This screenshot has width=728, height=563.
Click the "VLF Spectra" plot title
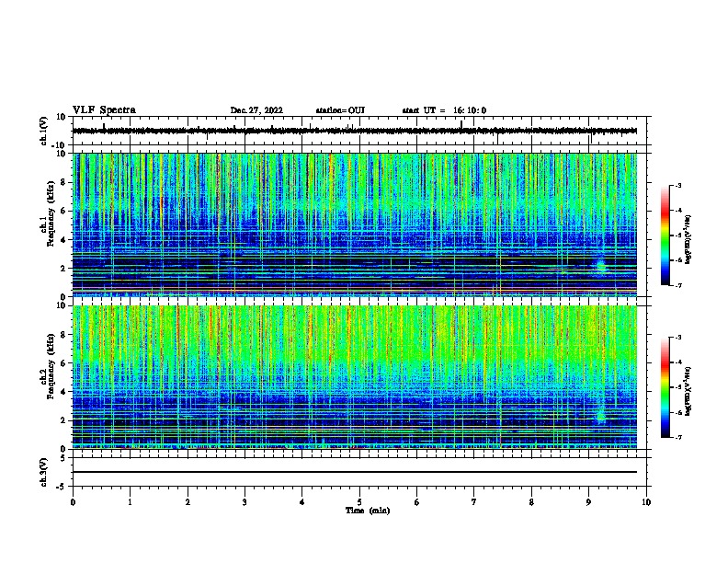pyautogui.click(x=104, y=110)
